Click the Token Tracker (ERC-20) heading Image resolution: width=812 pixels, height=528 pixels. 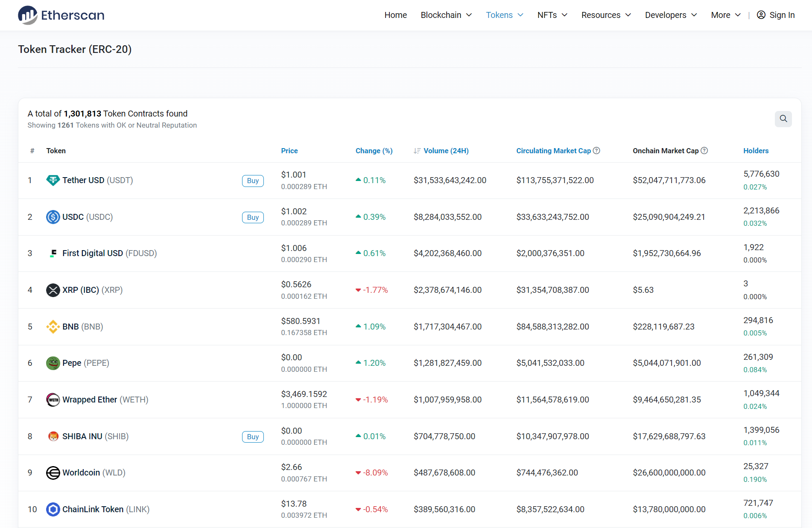75,50
